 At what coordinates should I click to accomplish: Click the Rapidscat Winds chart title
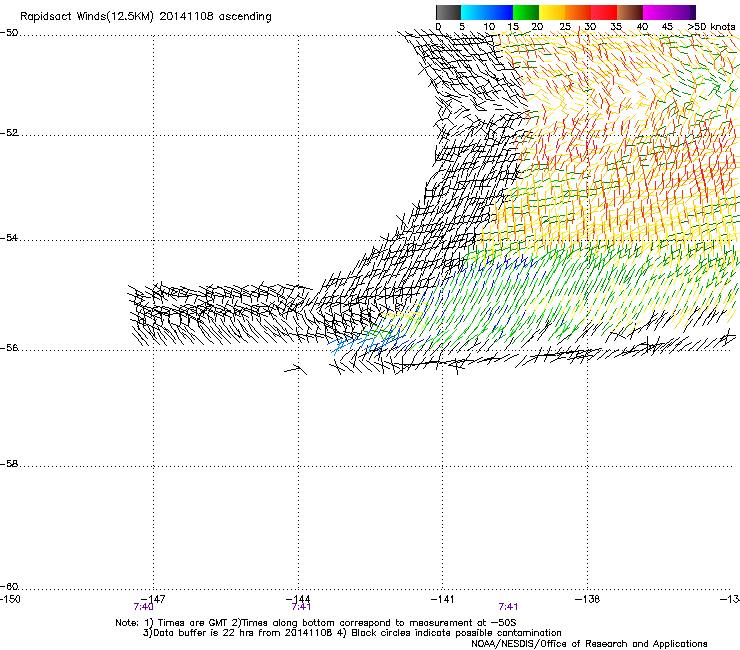pos(146,17)
